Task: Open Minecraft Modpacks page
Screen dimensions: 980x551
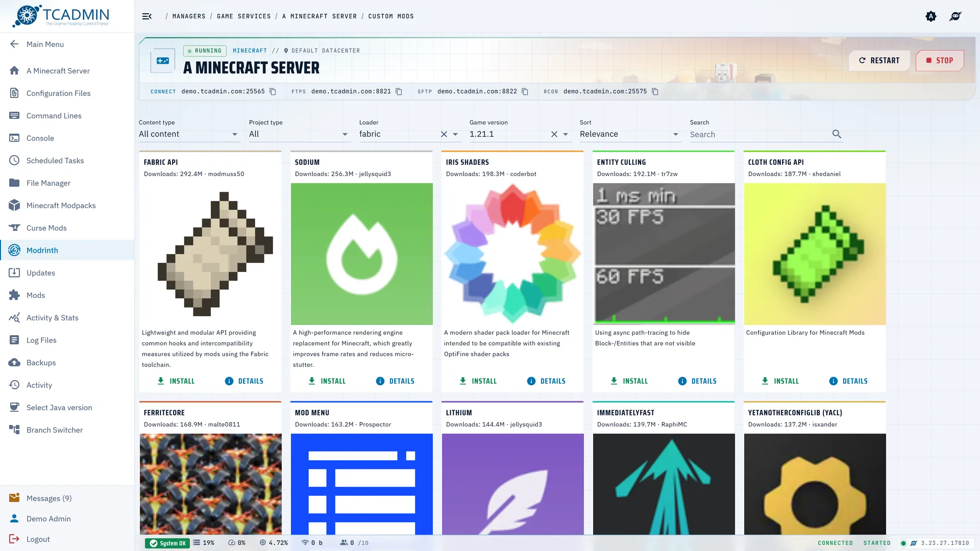Action: coord(67,206)
